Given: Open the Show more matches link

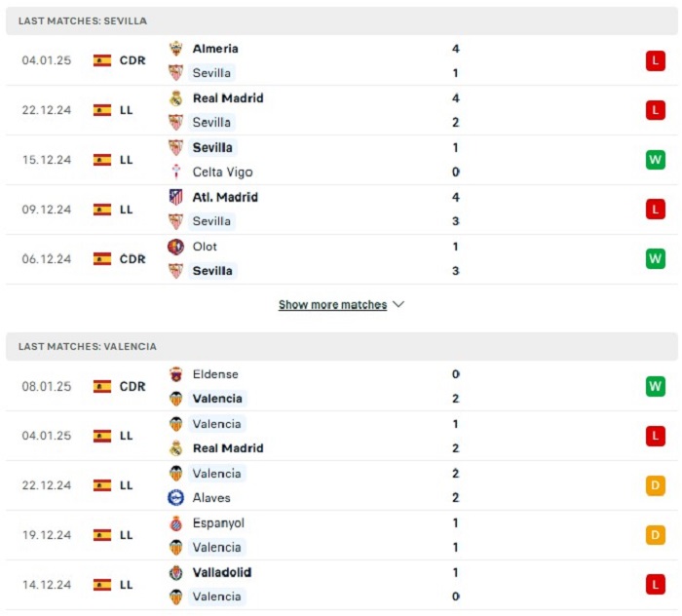Looking at the screenshot, I should [x=333, y=305].
